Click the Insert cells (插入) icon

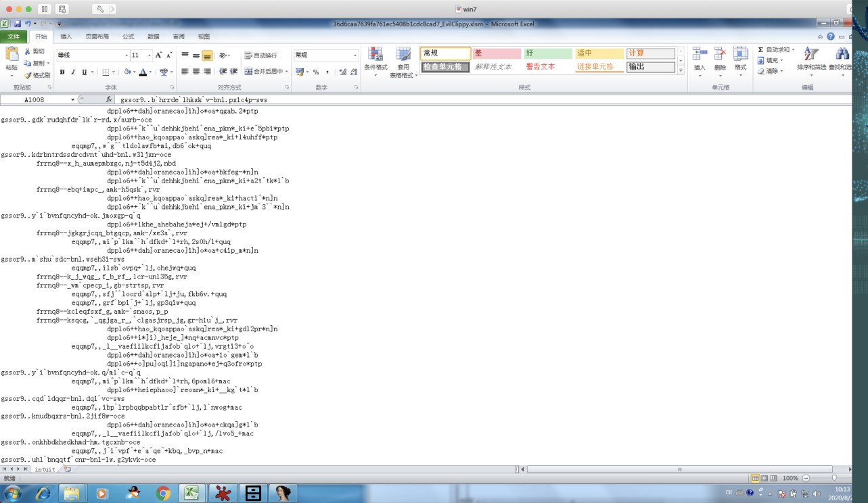pos(700,54)
